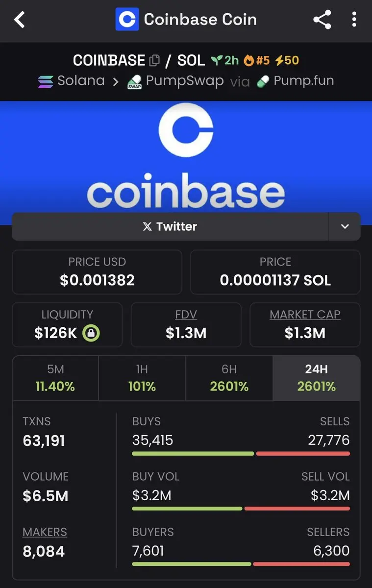Tap the share icon in header
Viewport: 372px width, 588px height.
click(322, 20)
